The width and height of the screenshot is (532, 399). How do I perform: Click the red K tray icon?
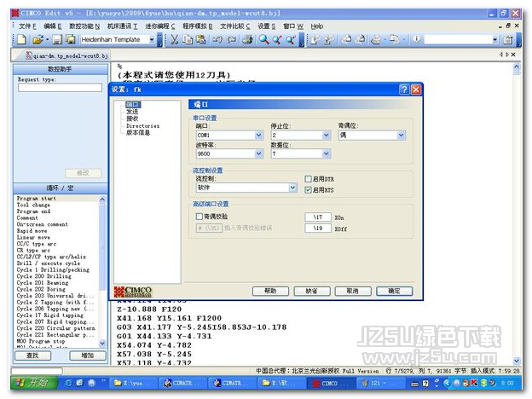474,383
